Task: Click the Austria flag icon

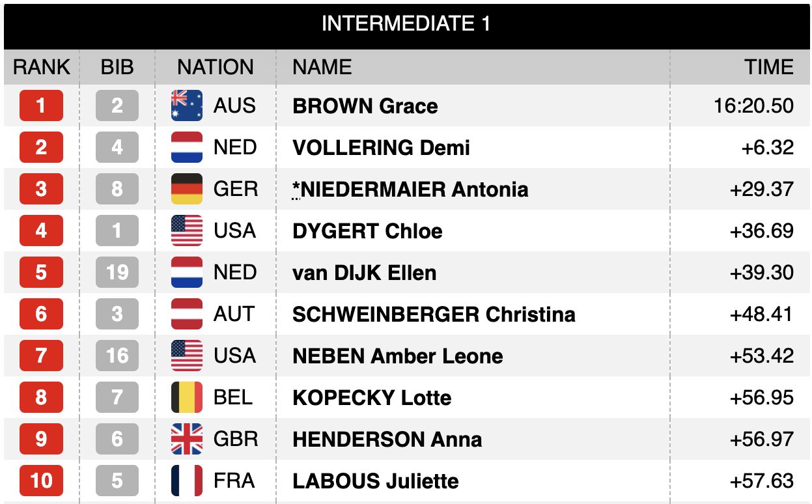Action: (187, 314)
